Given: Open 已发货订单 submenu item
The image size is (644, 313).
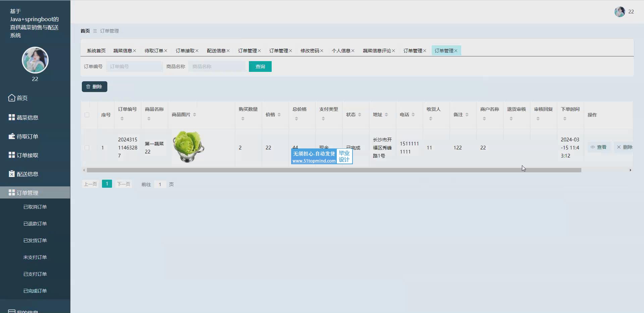Looking at the screenshot, I should [35, 240].
